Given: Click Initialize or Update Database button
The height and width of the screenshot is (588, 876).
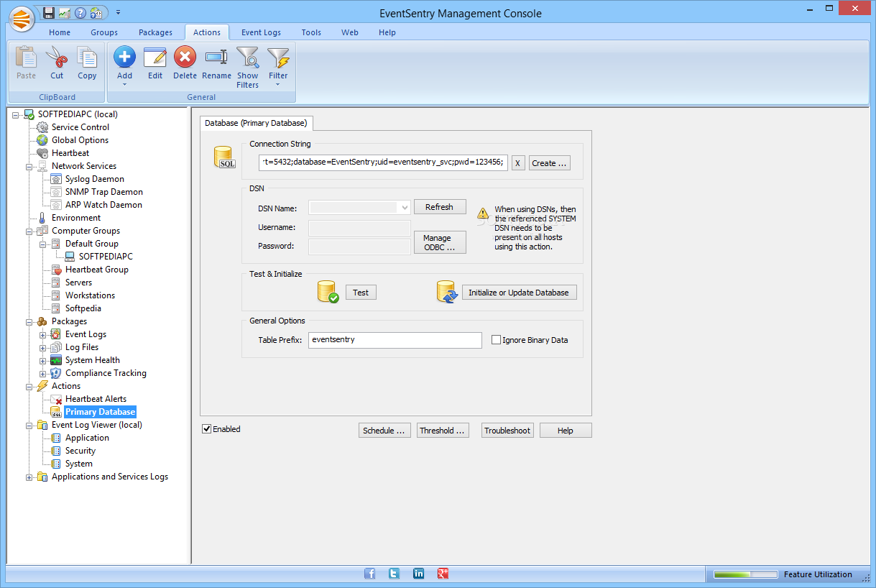Looking at the screenshot, I should click(519, 293).
